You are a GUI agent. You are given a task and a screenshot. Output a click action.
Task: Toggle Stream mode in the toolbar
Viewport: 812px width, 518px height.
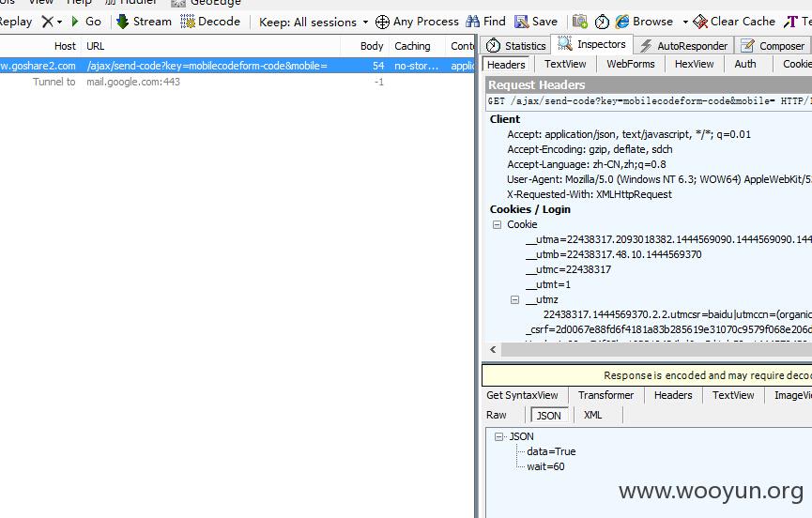(144, 22)
